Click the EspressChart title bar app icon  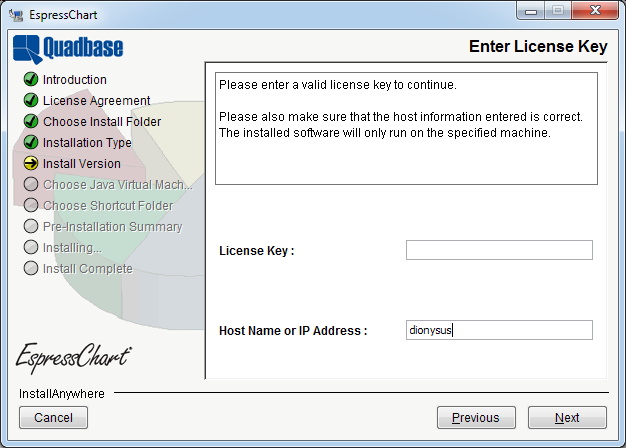(16, 15)
